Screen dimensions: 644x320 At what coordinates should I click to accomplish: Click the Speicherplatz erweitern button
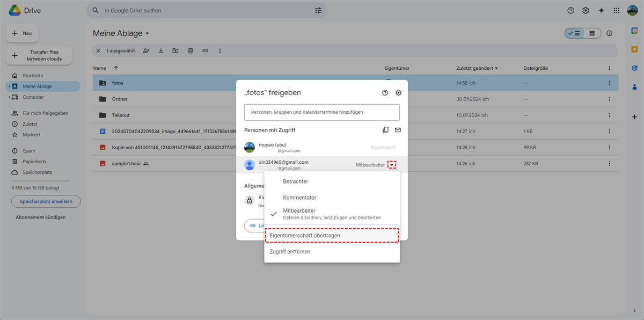coord(46,201)
